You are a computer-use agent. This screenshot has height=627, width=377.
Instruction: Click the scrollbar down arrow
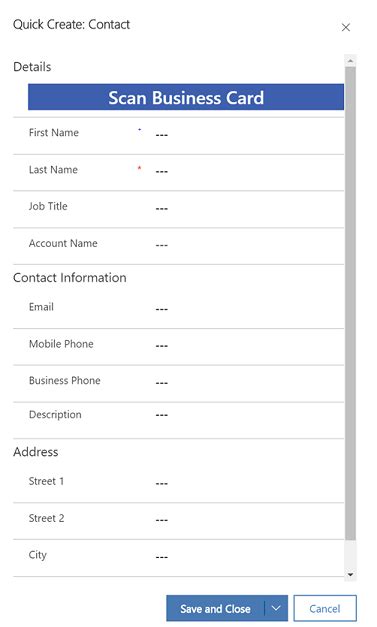click(x=350, y=574)
